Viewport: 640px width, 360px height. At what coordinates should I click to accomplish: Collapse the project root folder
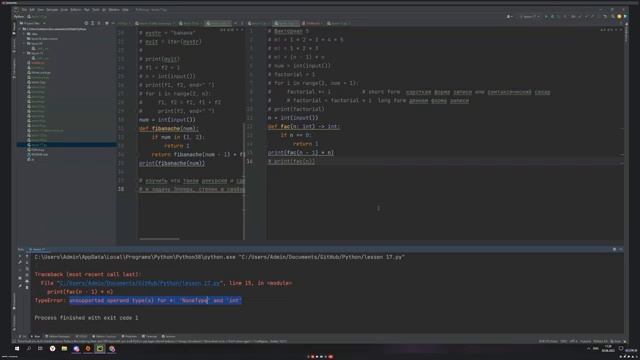click(20, 29)
